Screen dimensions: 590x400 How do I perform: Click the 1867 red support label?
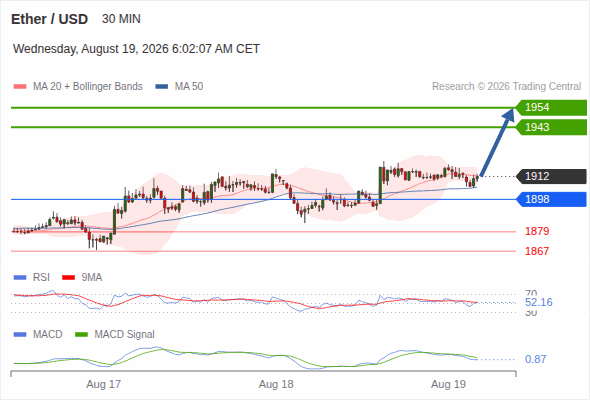537,251
